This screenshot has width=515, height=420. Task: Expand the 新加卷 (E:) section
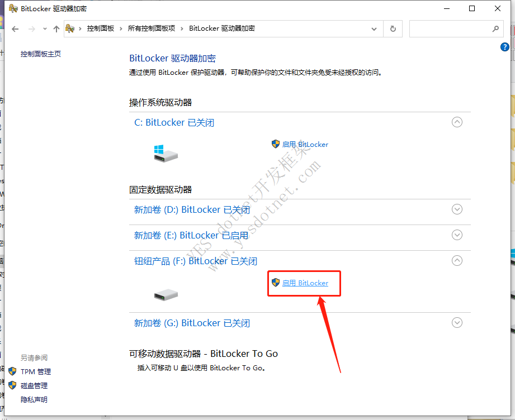457,235
